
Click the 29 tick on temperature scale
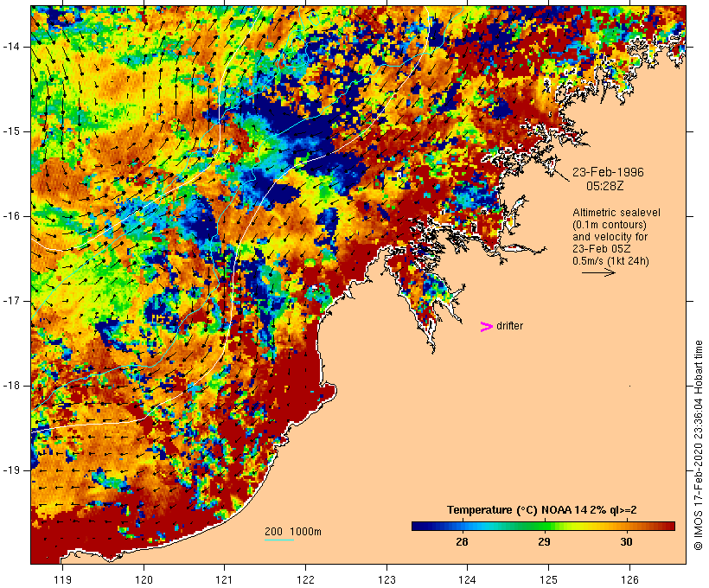(x=544, y=541)
